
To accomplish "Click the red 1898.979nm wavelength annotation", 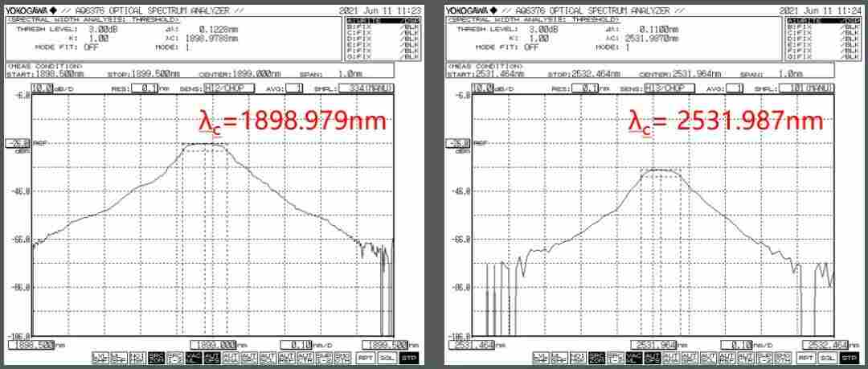I will coord(294,121).
